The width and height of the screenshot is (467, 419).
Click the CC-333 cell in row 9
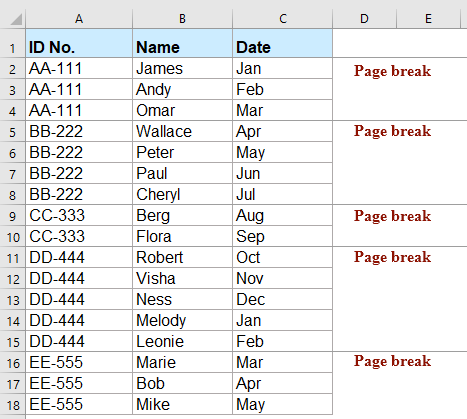[79, 215]
